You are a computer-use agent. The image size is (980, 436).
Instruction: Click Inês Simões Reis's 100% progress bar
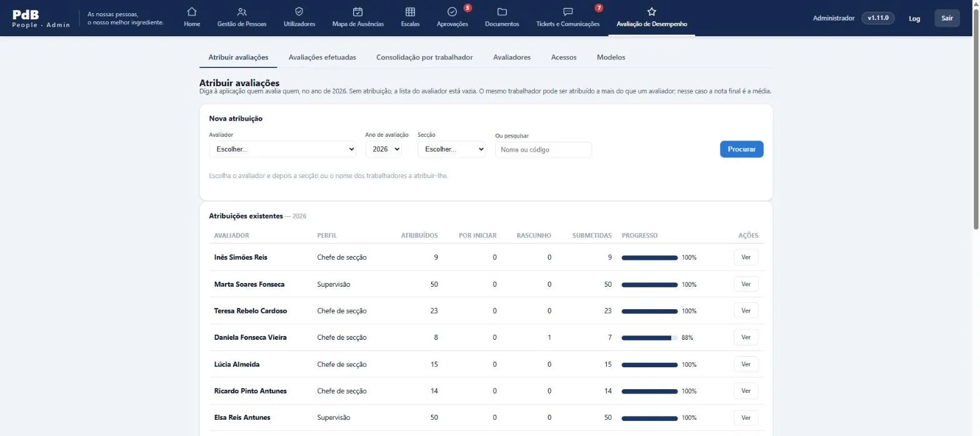(649, 257)
